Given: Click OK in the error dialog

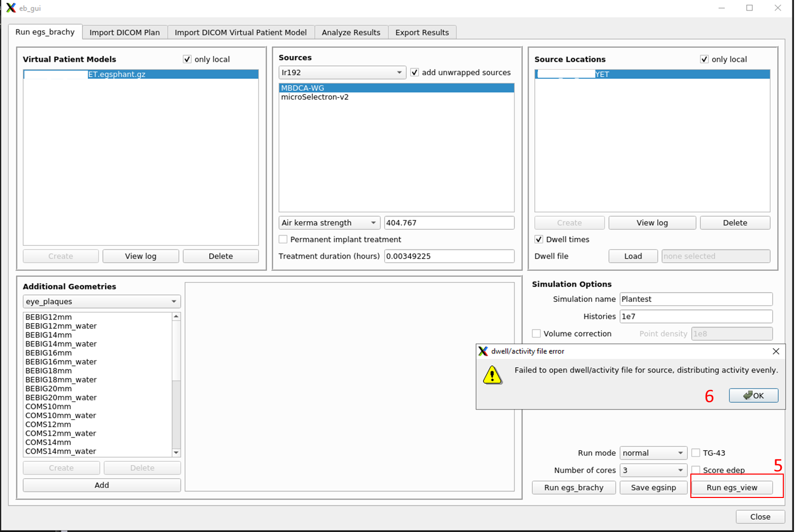Looking at the screenshot, I should pos(753,395).
